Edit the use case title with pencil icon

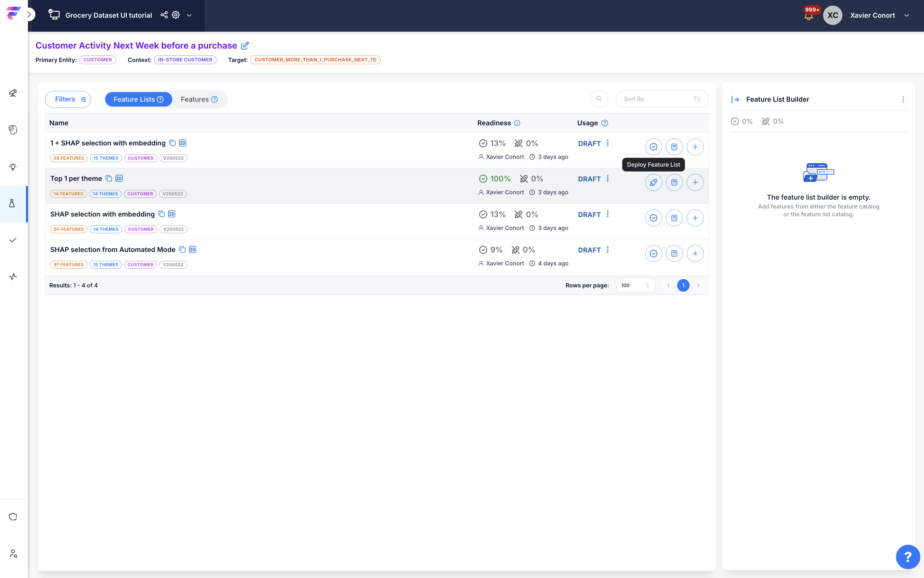point(245,46)
